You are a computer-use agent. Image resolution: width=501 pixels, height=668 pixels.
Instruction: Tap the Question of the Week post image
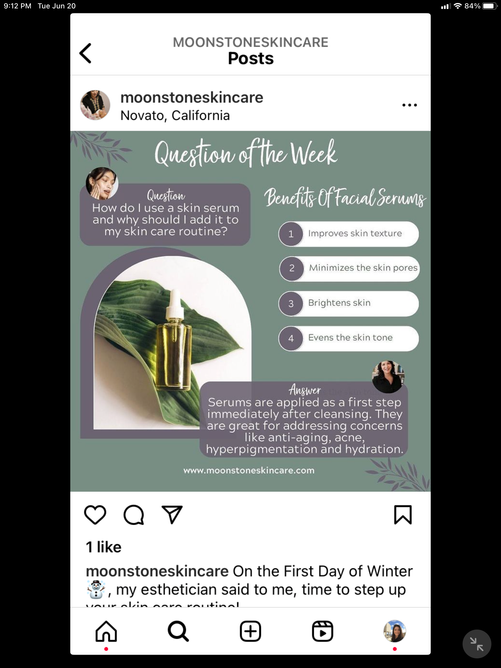tap(250, 311)
